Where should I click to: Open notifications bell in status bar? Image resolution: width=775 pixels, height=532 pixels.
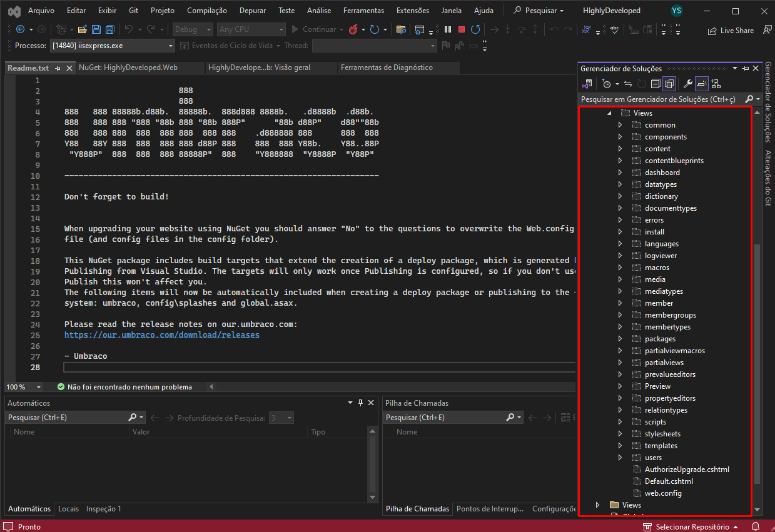[x=756, y=526]
